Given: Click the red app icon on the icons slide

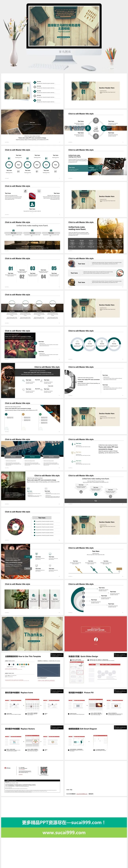Looking at the screenshot, I should [32, 196].
